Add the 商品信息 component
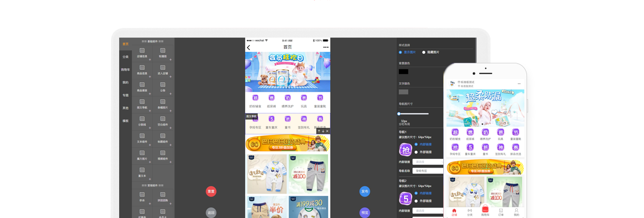Screen dimensions: 644x218 click(x=142, y=70)
